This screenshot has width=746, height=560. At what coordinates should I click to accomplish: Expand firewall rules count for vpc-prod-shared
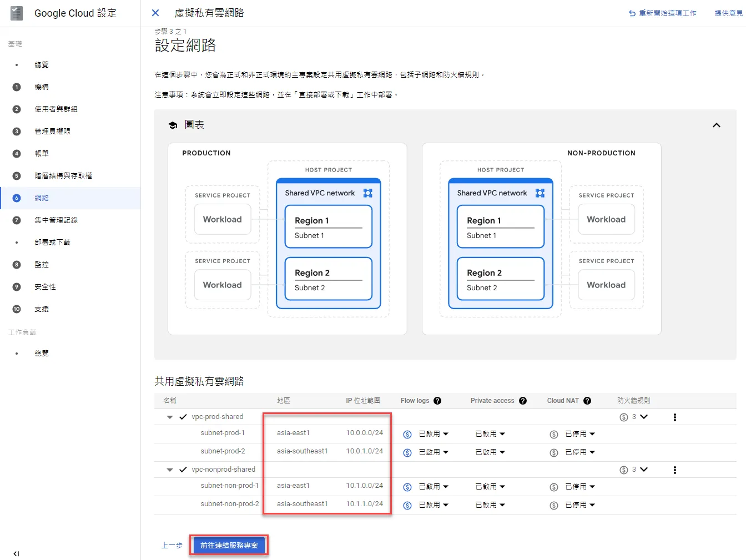click(x=644, y=417)
